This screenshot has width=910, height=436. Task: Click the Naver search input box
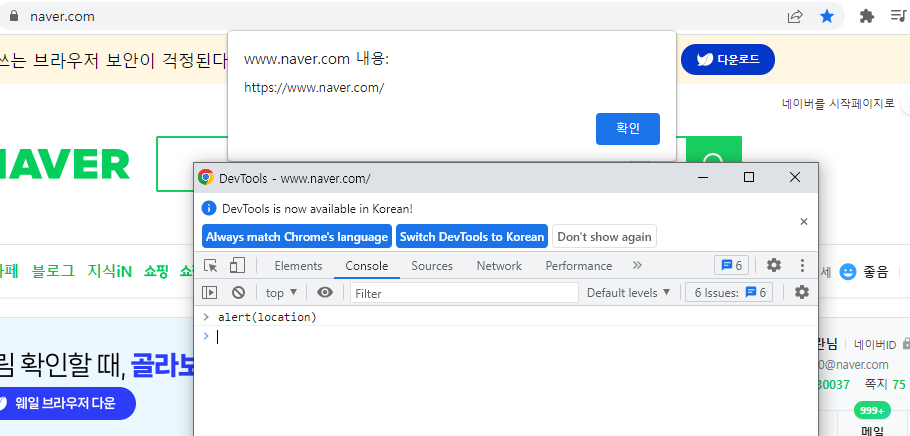tap(192, 164)
